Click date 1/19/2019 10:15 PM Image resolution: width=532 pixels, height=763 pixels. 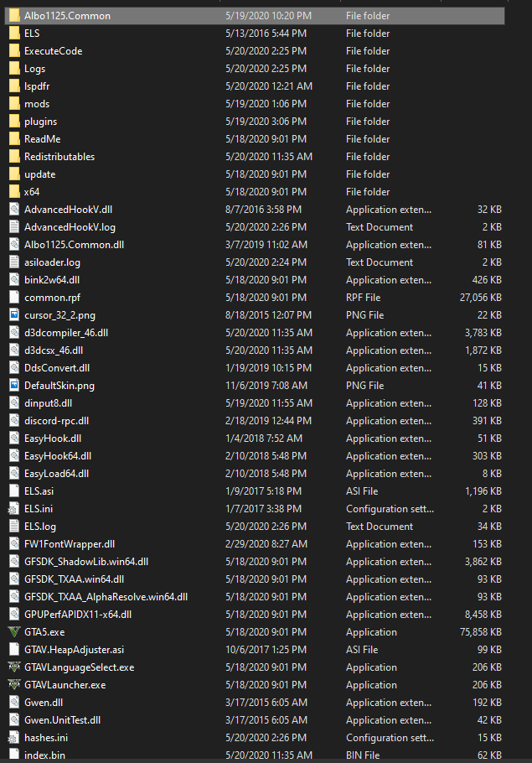268,368
